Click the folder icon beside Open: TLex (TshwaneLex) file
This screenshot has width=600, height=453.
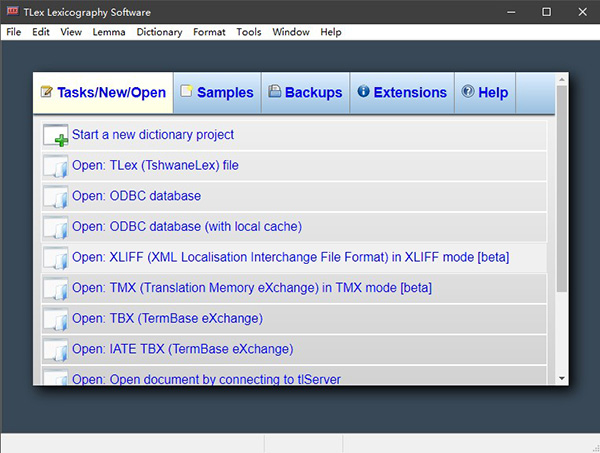point(55,166)
